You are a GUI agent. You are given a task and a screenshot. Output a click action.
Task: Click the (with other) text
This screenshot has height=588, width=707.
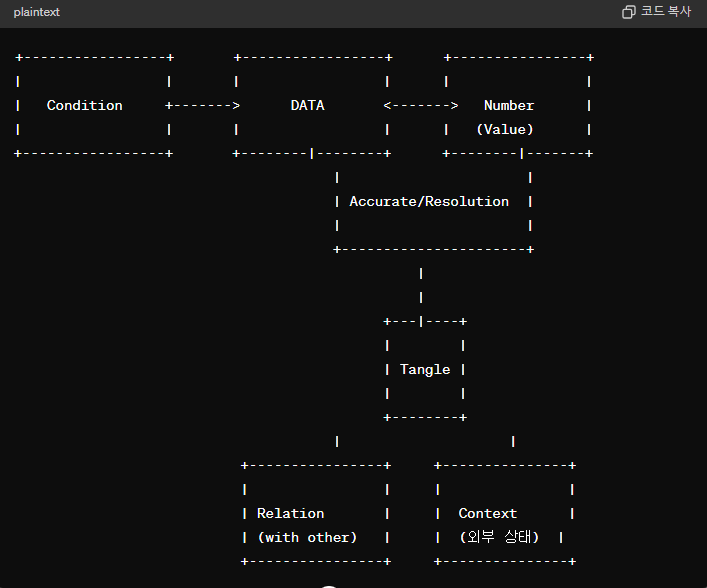[307, 537]
